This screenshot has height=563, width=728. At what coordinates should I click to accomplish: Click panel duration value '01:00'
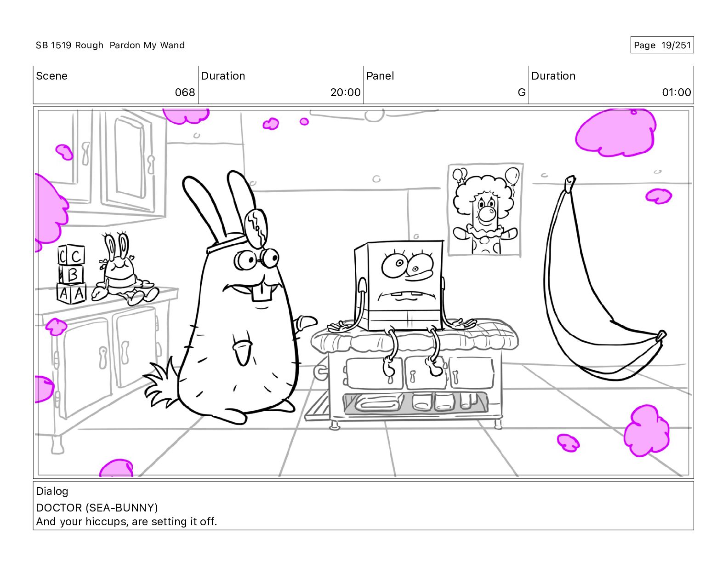coord(676,92)
